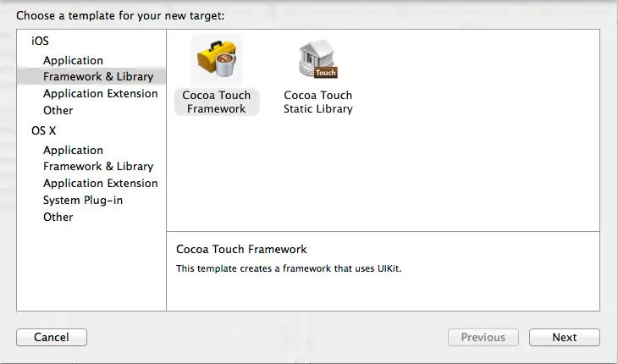This screenshot has width=618, height=364.
Task: Click the iOS section header
Action: [x=40, y=41]
